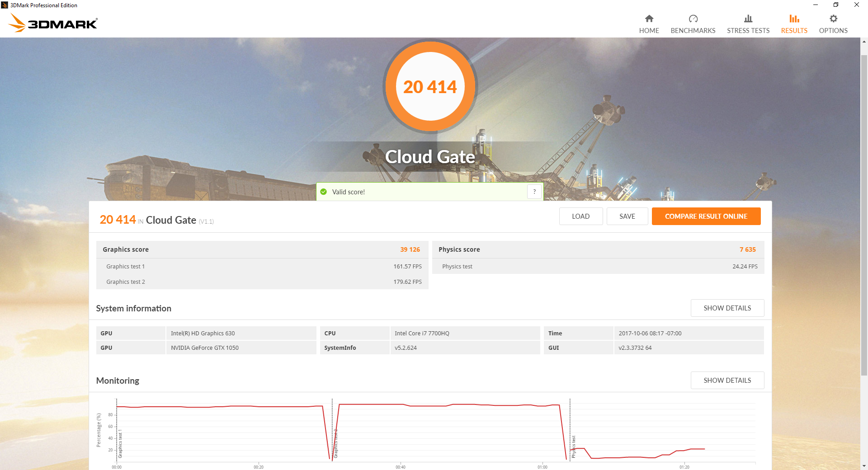Click Graphics test 1 row label
The image size is (868, 470).
point(125,267)
